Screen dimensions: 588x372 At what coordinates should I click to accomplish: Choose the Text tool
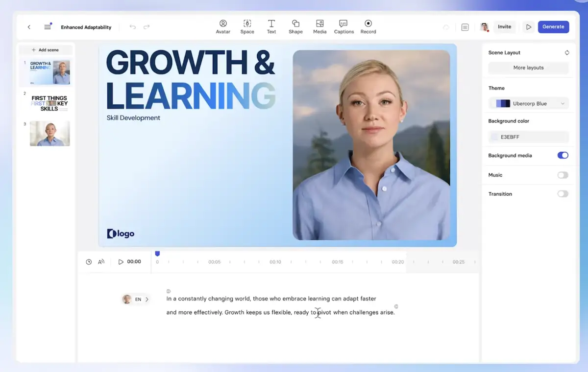coord(271,26)
